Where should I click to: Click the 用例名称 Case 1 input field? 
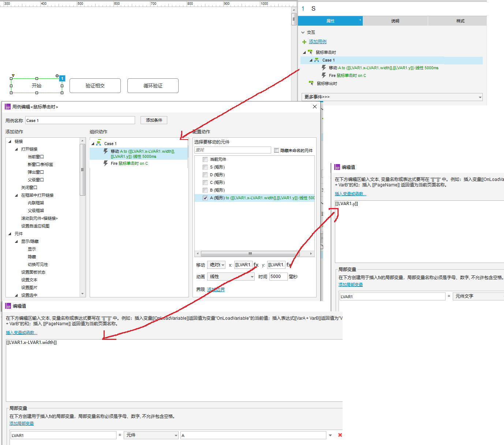click(x=80, y=120)
